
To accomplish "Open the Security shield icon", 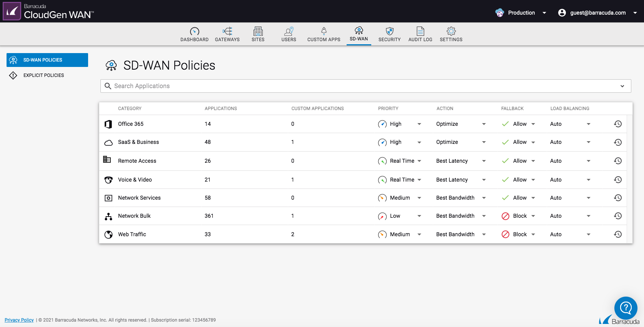I will 389,31.
